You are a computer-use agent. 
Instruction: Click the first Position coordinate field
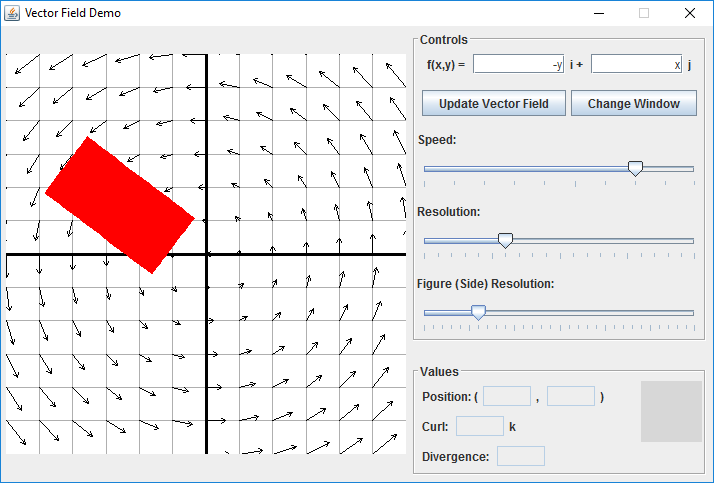[x=507, y=396]
